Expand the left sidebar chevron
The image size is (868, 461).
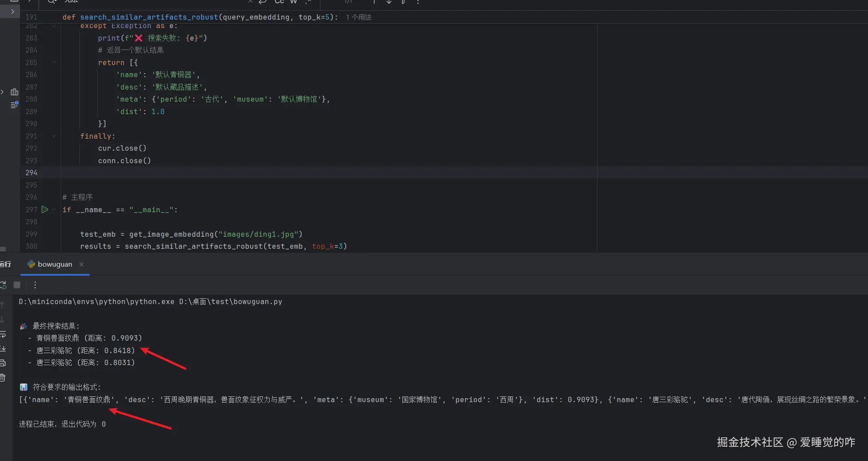pyautogui.click(x=12, y=12)
